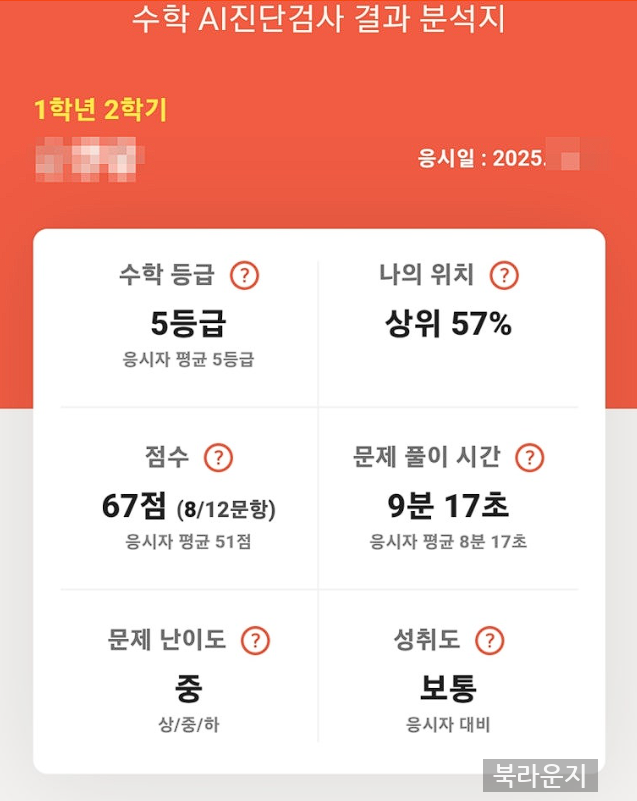Tap the blurred student name
Viewport: 637px width, 801px height.
(x=91, y=158)
